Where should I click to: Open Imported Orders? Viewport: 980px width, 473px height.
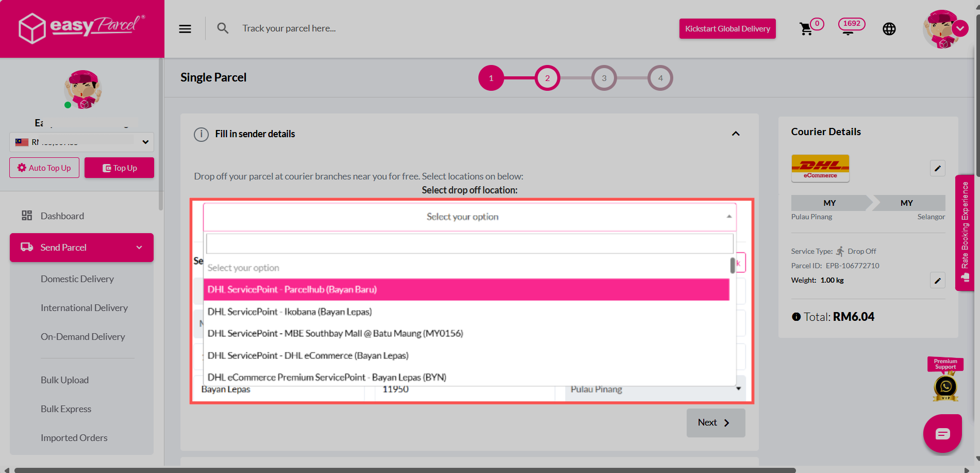point(74,438)
